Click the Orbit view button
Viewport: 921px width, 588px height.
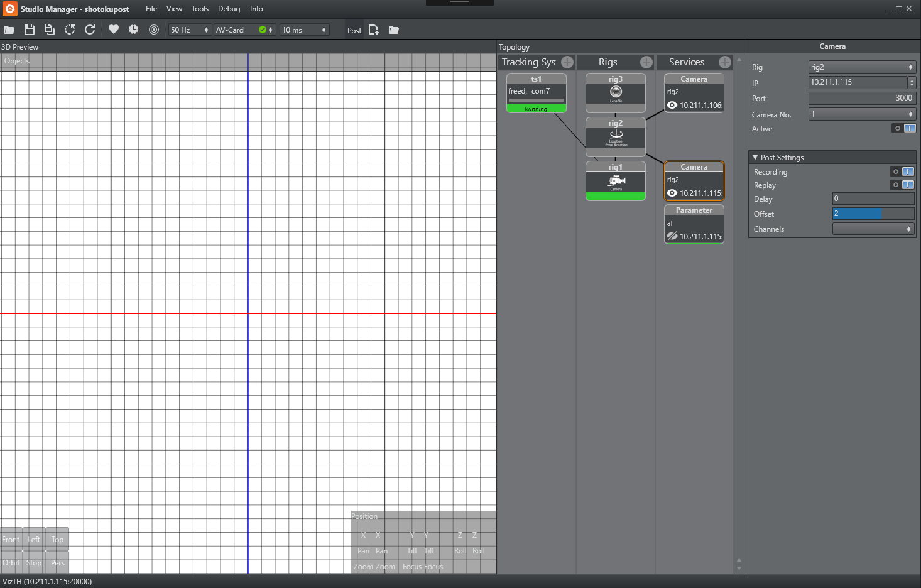coord(11,563)
